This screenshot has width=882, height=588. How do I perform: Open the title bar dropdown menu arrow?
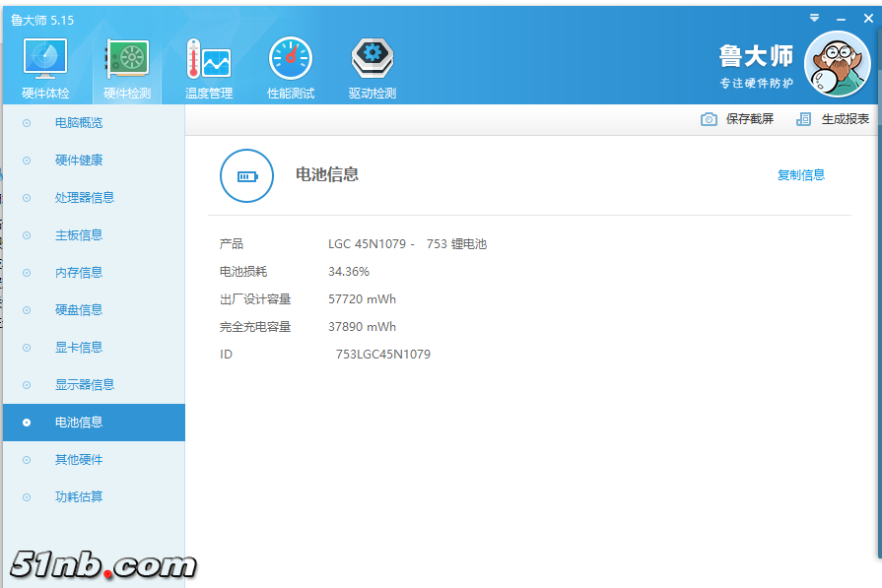[x=814, y=18]
